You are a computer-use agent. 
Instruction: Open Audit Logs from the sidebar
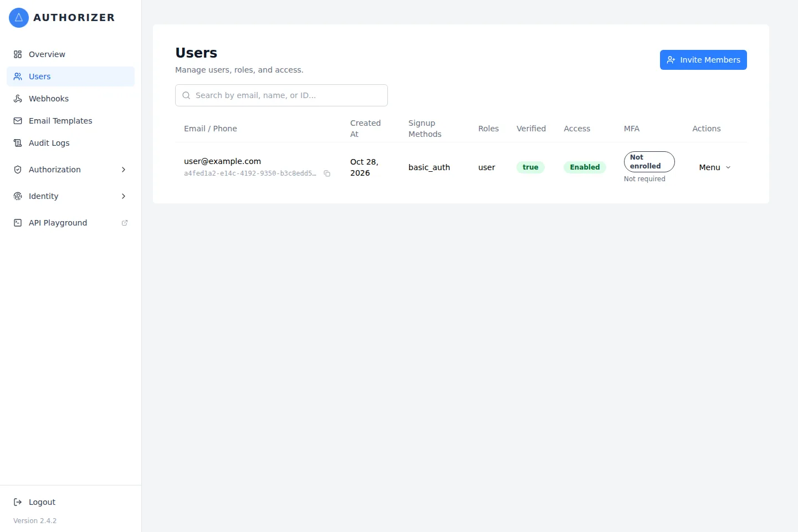70,143
